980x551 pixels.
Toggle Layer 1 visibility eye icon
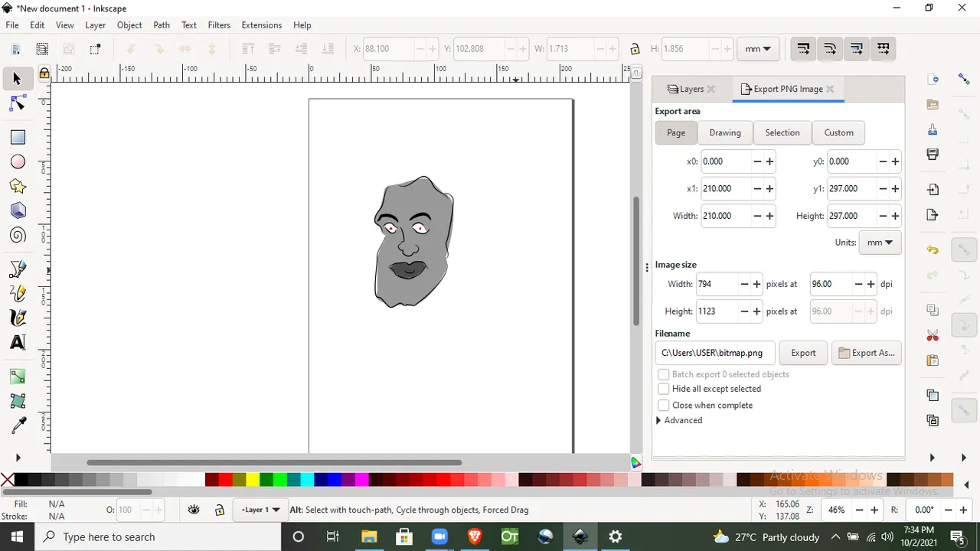click(x=194, y=510)
